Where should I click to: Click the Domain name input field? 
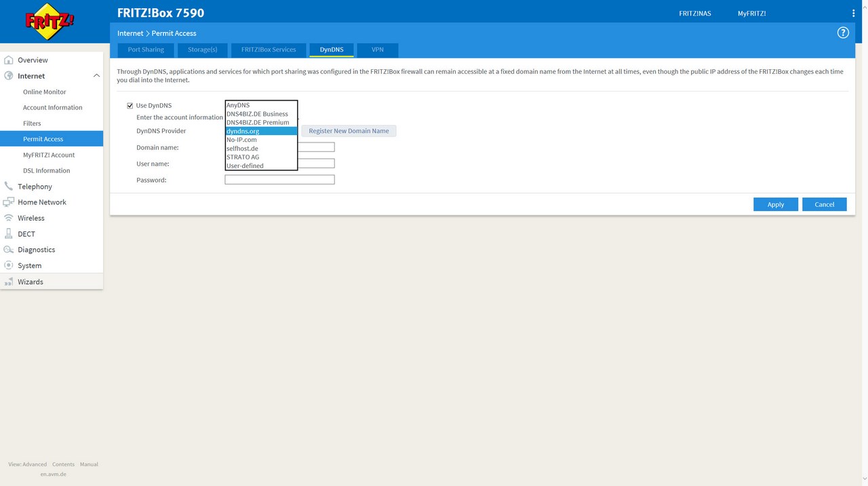[x=279, y=147]
